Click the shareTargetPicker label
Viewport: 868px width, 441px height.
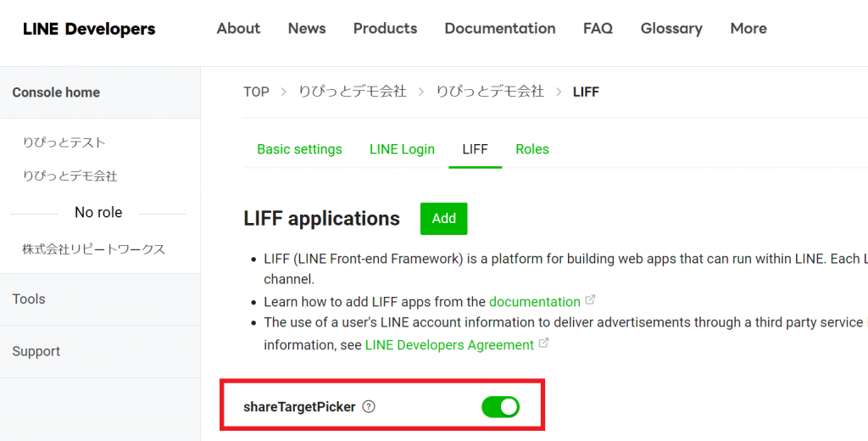[x=299, y=407]
